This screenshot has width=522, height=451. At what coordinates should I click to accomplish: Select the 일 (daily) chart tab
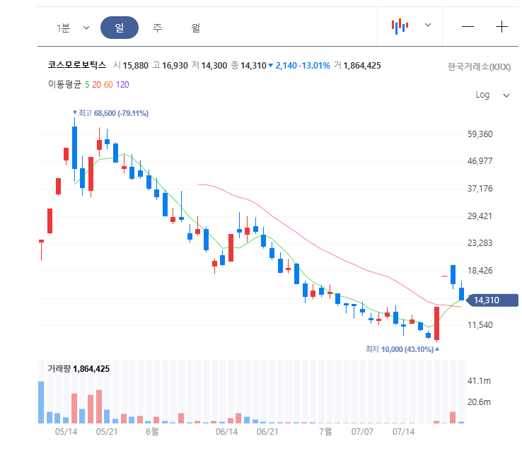(119, 28)
